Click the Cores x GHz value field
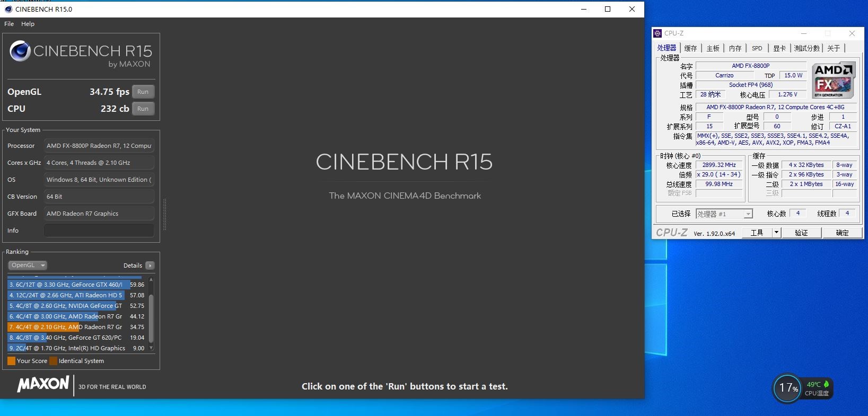Screen dimensions: 868x416 click(x=99, y=163)
